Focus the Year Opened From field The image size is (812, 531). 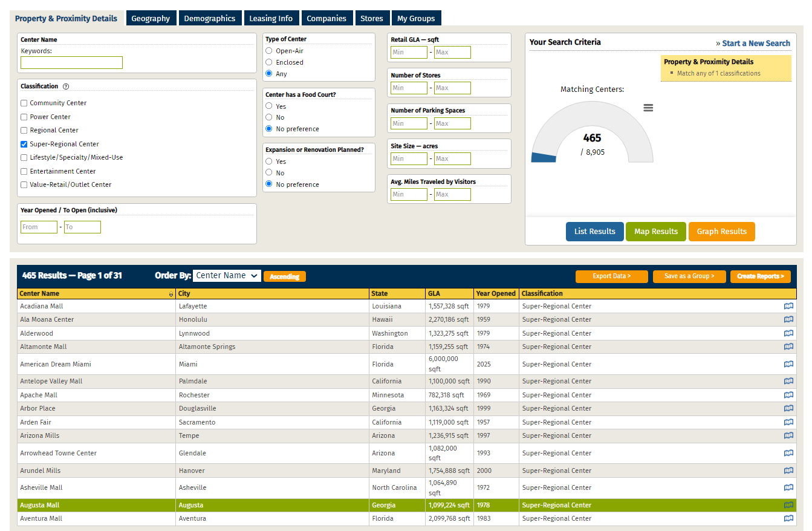39,227
